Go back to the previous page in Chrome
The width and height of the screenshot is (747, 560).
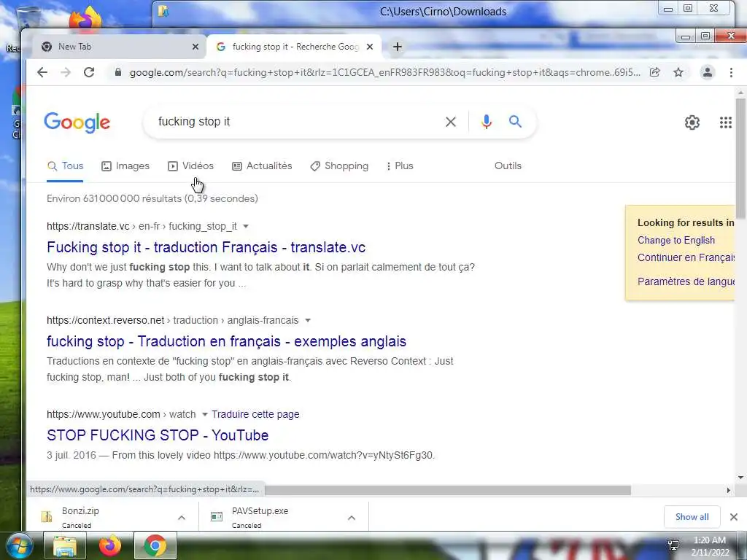pyautogui.click(x=42, y=72)
